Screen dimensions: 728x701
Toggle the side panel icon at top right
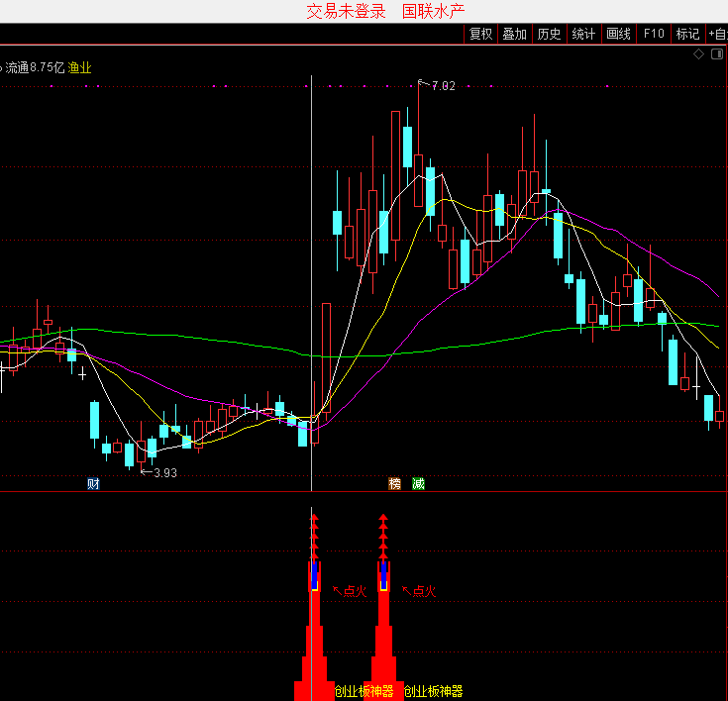point(717,54)
